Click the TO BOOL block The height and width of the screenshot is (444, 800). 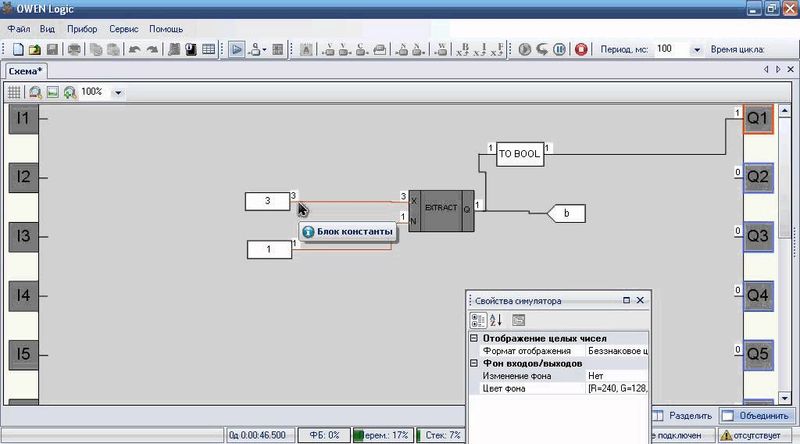click(x=519, y=154)
